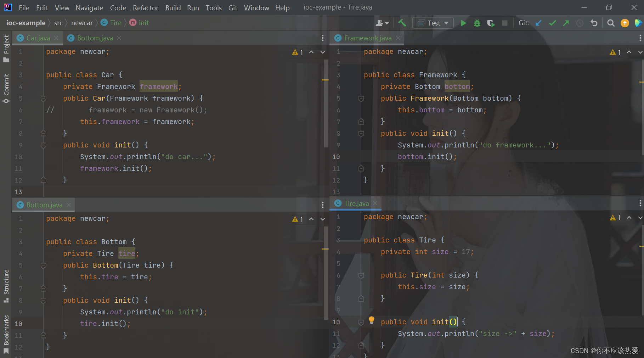Click the Bottom.java lower pane scrollbar
This screenshot has width=644, height=358.
pos(326,273)
